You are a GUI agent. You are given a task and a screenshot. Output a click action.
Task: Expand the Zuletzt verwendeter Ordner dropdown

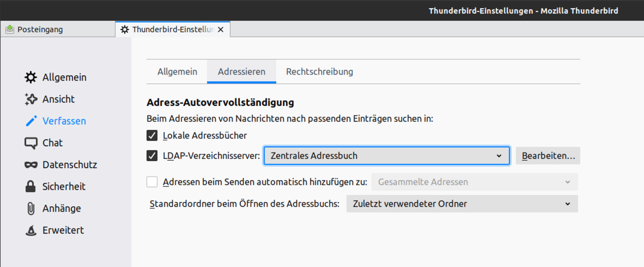click(462, 204)
